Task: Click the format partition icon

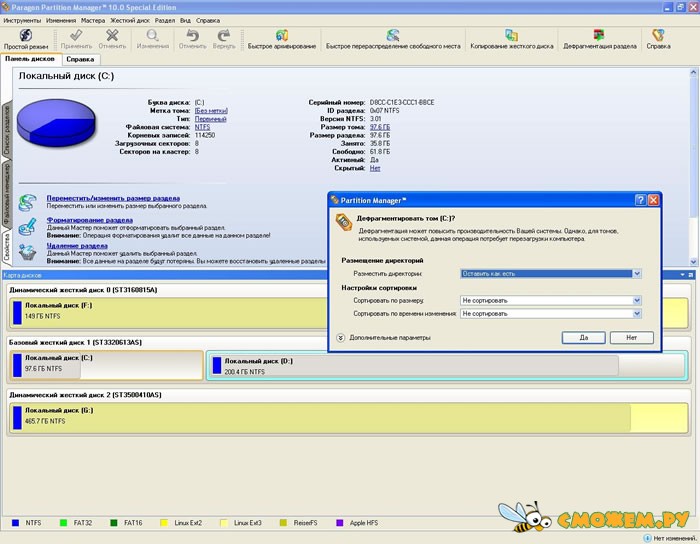Action: [x=27, y=227]
